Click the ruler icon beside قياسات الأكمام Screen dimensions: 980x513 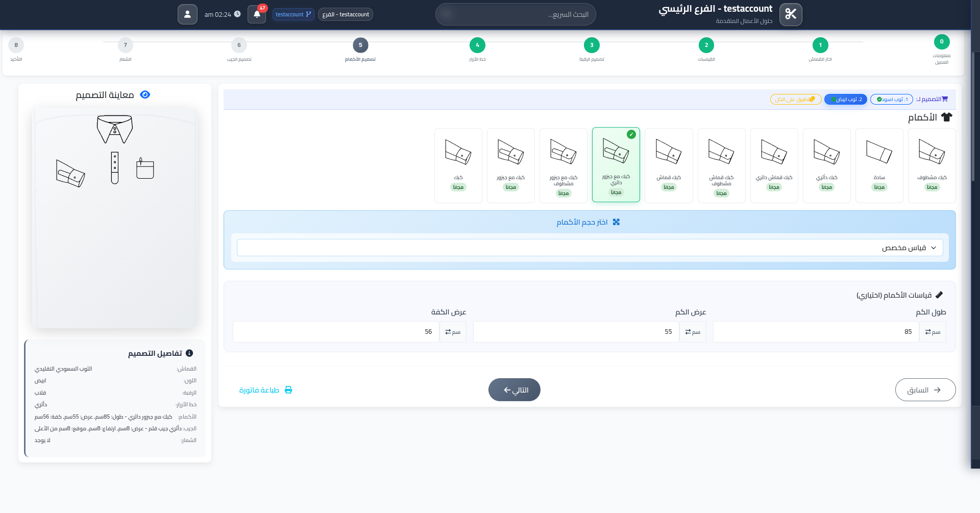pyautogui.click(x=941, y=295)
